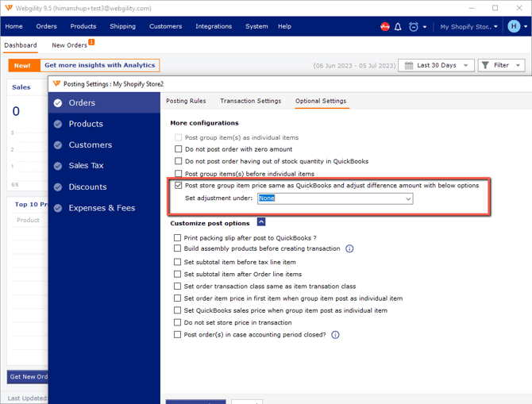Click the H user profile avatar

pyautogui.click(x=514, y=26)
